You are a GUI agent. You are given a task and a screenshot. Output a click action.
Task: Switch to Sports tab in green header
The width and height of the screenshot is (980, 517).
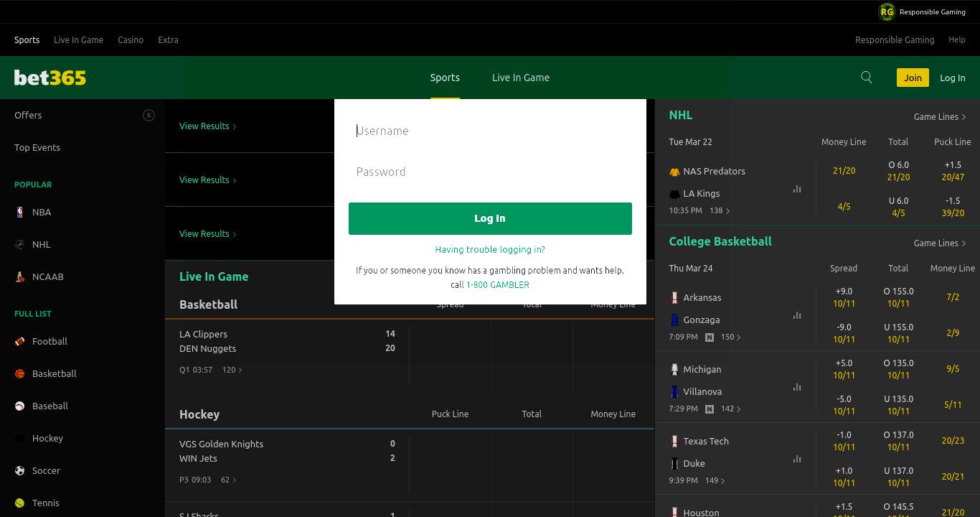pyautogui.click(x=445, y=78)
